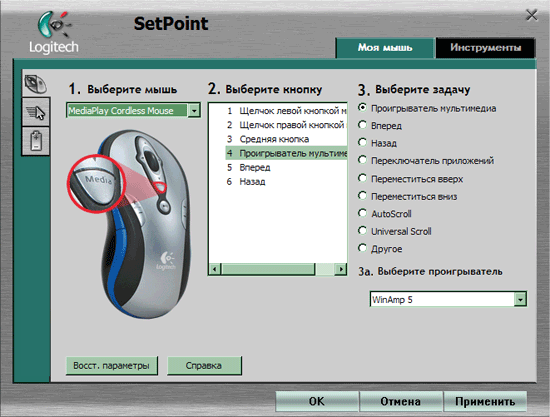The width and height of the screenshot is (550, 417).
Task: Click the button list scrollbar left arrow
Action: (x=215, y=269)
